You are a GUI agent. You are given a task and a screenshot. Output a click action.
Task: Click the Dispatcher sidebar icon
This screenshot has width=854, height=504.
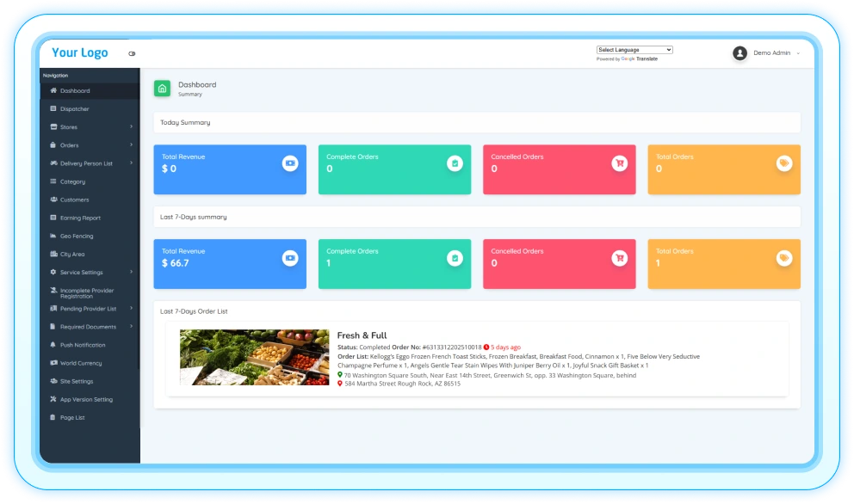(x=53, y=108)
